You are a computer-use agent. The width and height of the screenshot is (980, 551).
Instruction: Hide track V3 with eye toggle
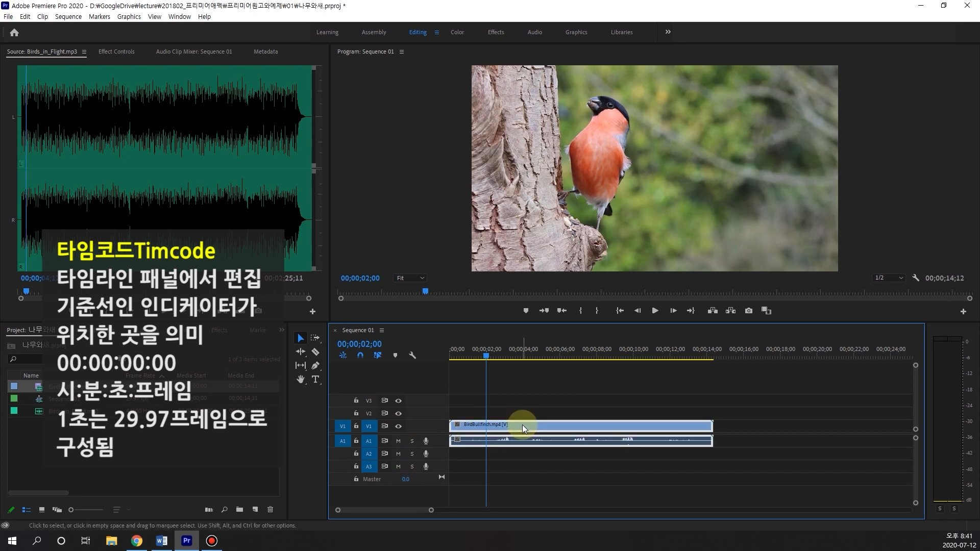point(398,400)
